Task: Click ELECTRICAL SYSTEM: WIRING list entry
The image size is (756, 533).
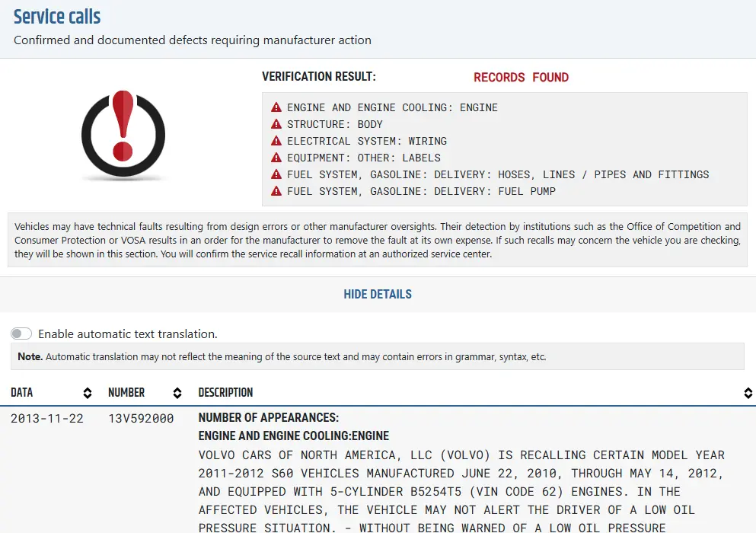Action: [367, 142]
